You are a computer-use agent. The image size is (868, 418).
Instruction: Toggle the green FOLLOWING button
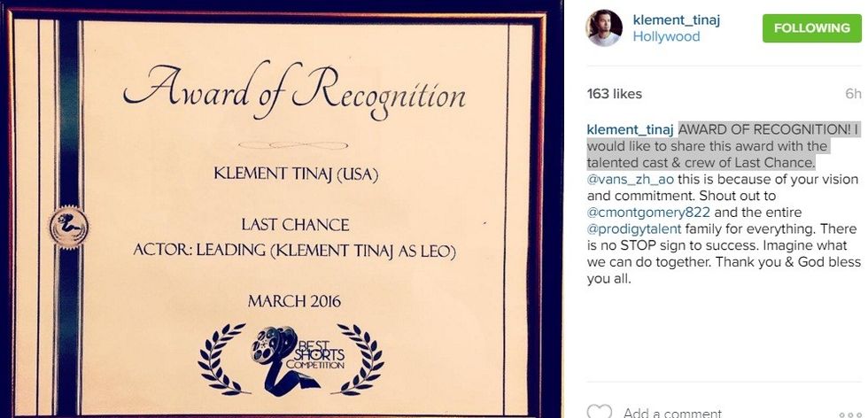811,27
